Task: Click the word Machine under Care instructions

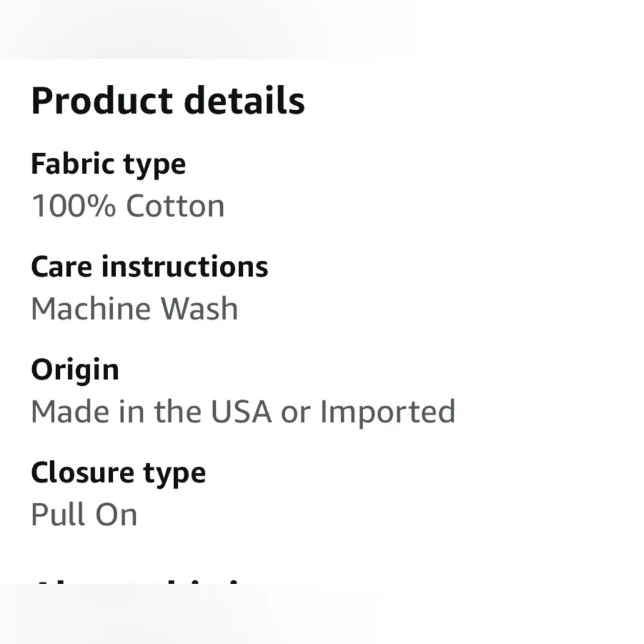Action: coord(91,308)
